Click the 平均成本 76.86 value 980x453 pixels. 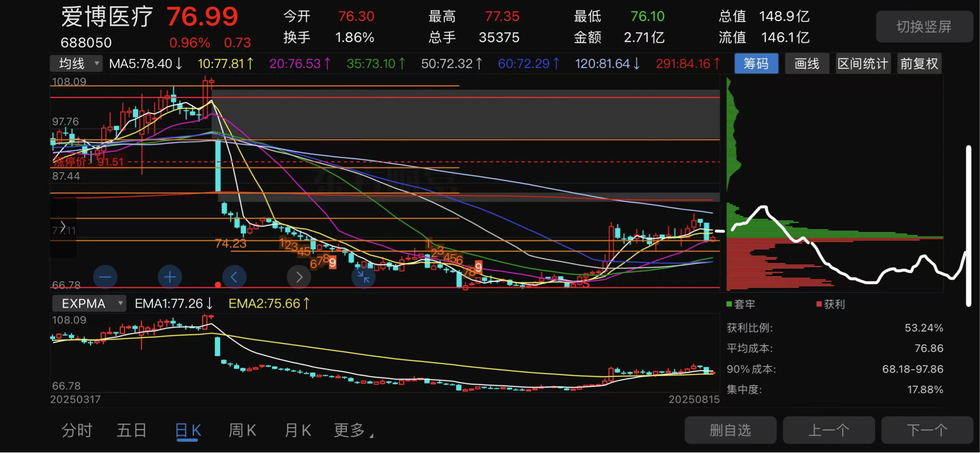coord(929,349)
